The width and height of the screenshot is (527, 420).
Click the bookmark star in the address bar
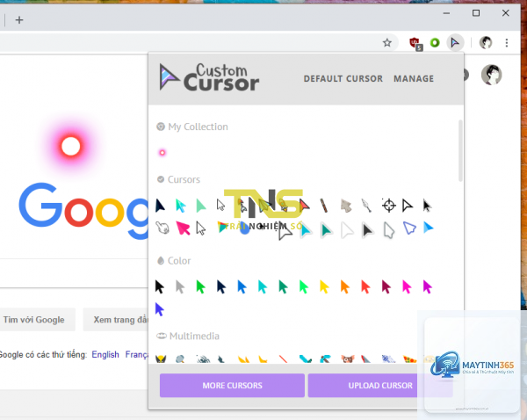click(386, 43)
